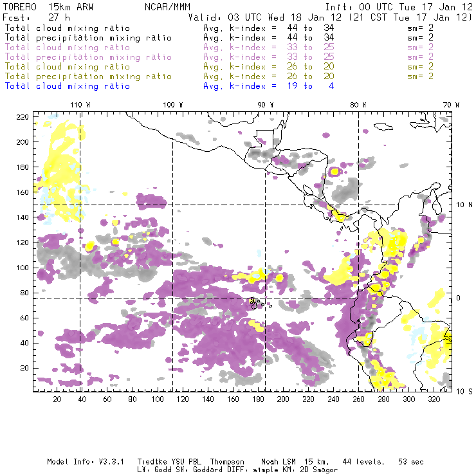Select the black 'Total precipitation mixing ratio' legend line
The width and height of the screenshot is (476, 476).
pos(88,38)
